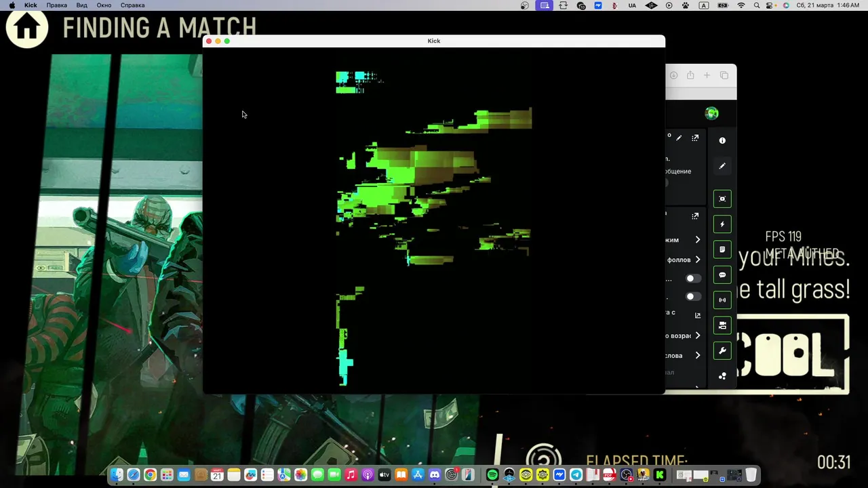The image size is (868, 488).
Task: Open the screen capture icon in the sidebar
Action: [722, 199]
